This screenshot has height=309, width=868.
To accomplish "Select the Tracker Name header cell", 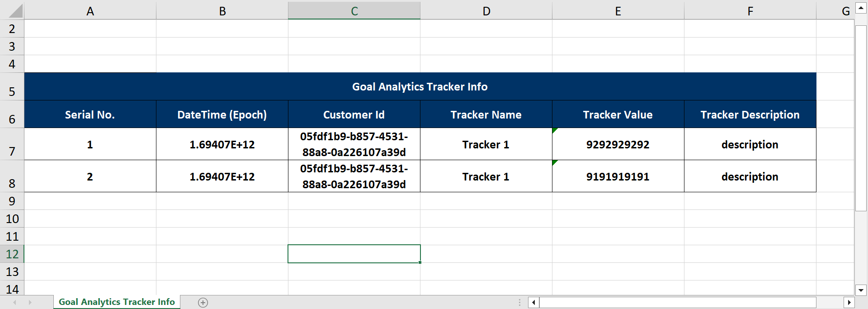I will pyautogui.click(x=486, y=114).
